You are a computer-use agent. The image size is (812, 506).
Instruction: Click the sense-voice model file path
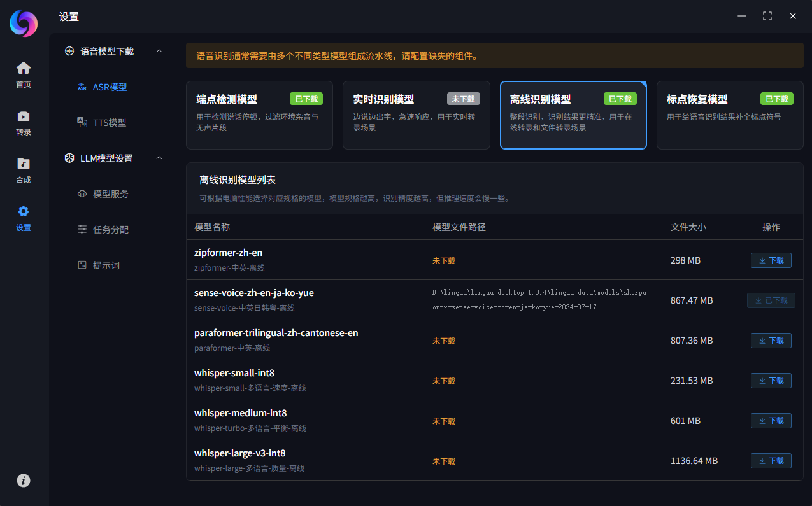pos(541,300)
